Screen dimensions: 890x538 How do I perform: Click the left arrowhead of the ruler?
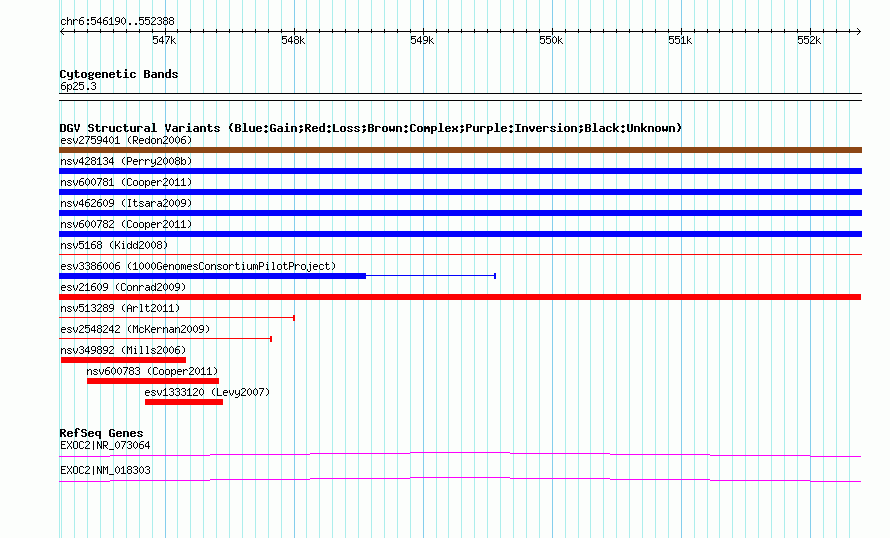(62, 31)
